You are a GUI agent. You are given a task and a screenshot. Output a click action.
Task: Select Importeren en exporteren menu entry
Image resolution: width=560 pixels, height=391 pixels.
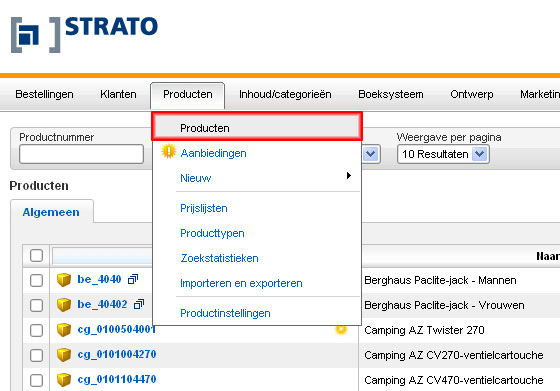(x=241, y=283)
